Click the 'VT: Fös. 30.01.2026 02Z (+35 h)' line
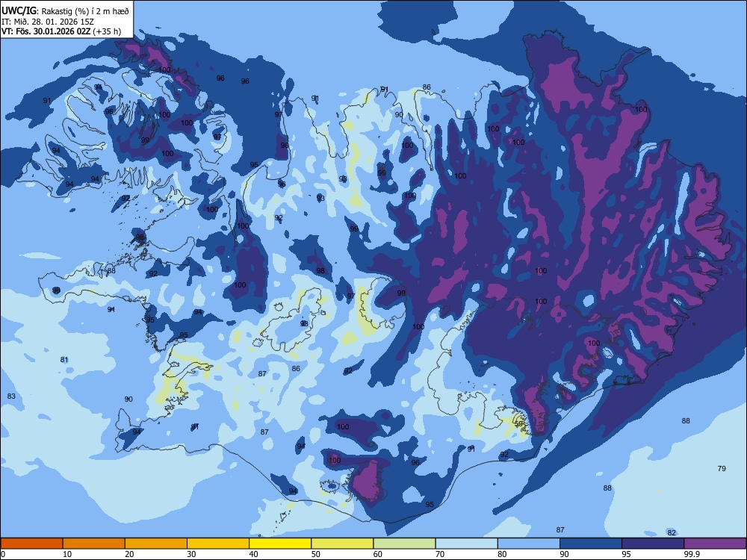Screen dimensions: 747x560 click(61, 31)
